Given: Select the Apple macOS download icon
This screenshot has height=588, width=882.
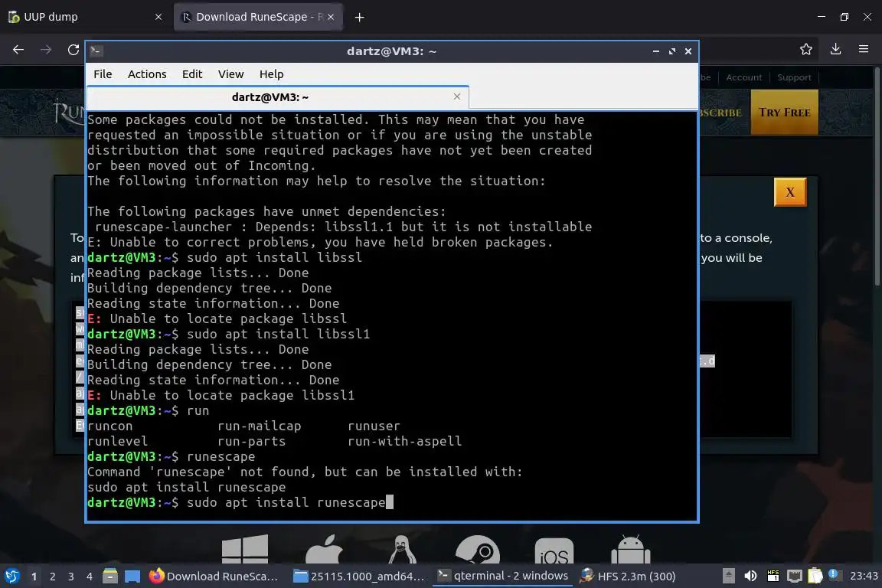Looking at the screenshot, I should tap(324, 549).
